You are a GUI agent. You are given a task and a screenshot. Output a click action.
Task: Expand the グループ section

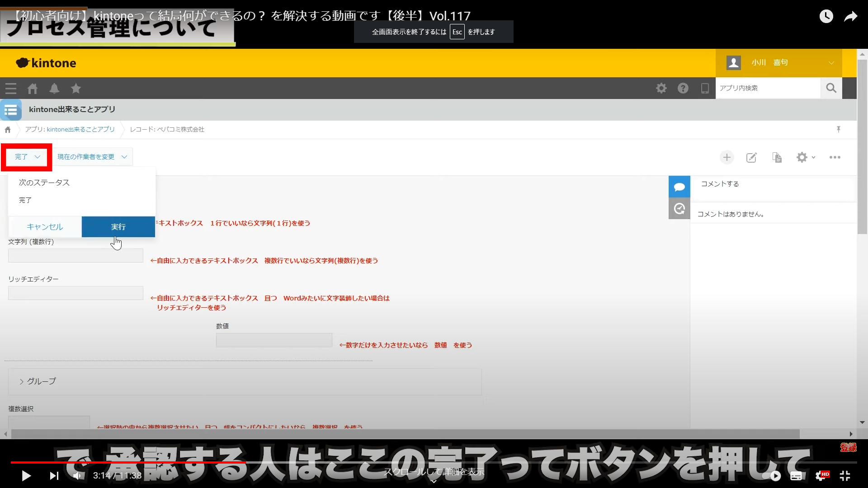38,381
